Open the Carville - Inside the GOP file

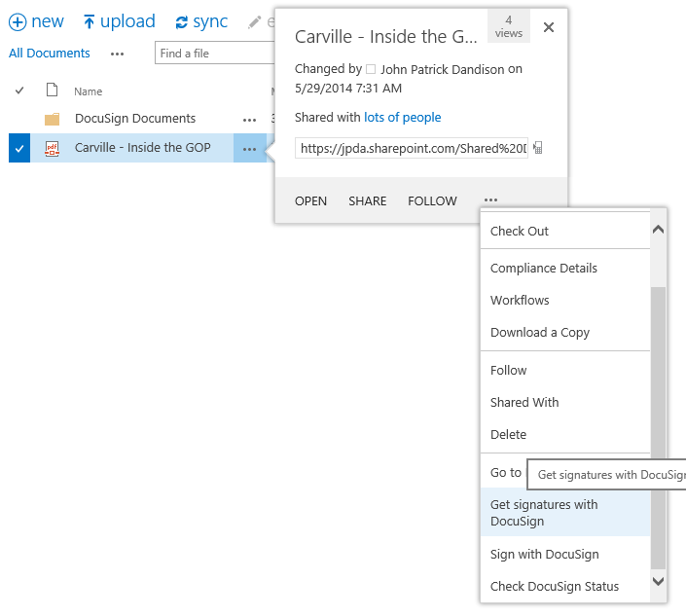click(x=143, y=148)
